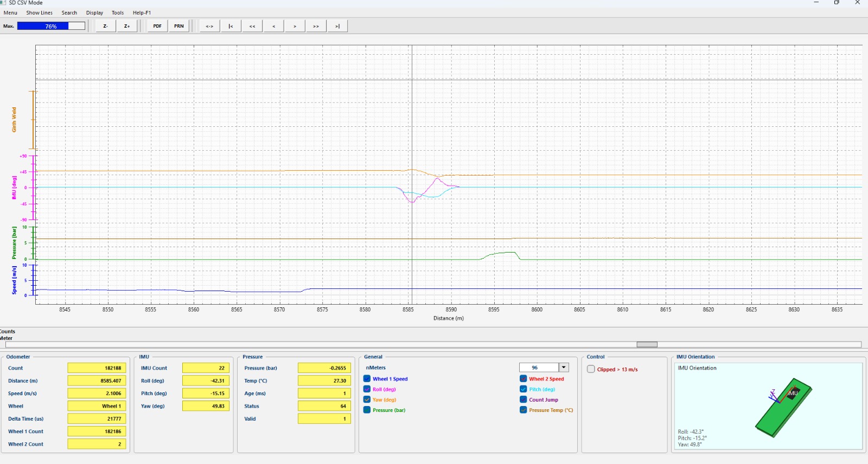Toggle the Count Jump checkbox
The image size is (868, 464).
(x=524, y=399)
